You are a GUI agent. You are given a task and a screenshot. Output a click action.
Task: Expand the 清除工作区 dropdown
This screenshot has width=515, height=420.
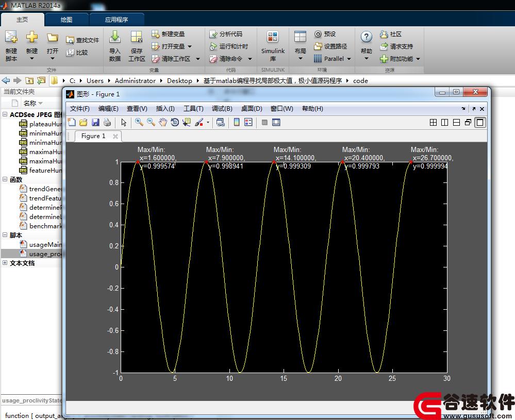(x=198, y=59)
